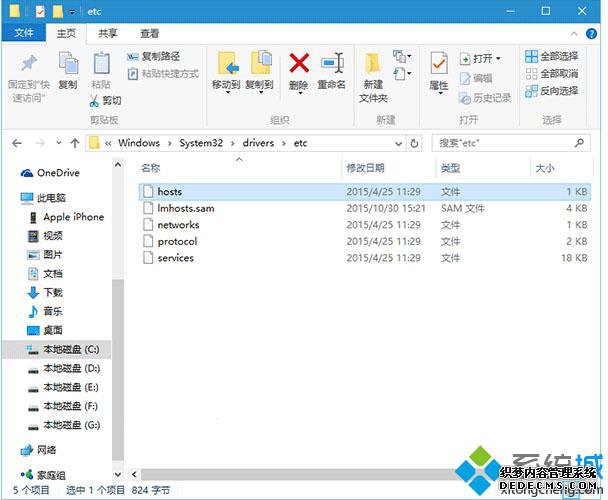Click Paste shortcut (粘贴快捷方式)
The width and height of the screenshot is (608, 500).
tap(163, 74)
